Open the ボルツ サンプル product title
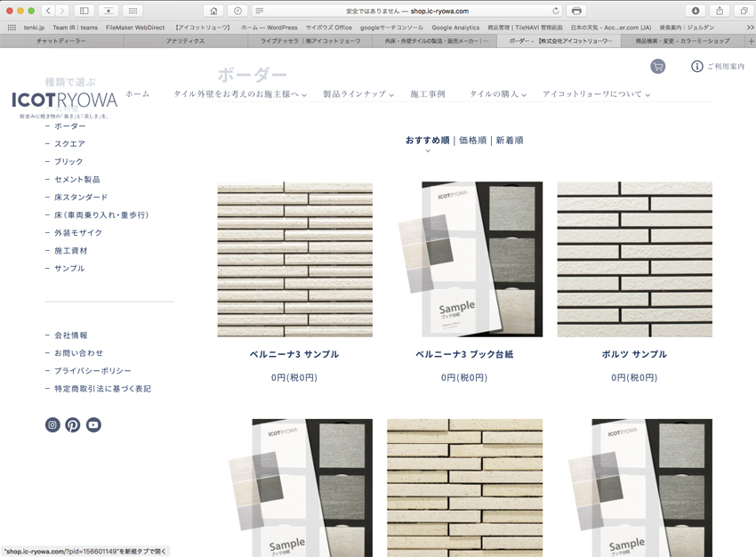This screenshot has width=756, height=557. (634, 354)
